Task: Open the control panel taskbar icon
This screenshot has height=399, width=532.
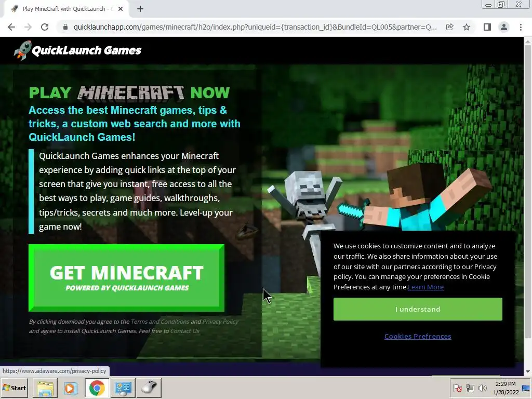Action: (x=123, y=388)
